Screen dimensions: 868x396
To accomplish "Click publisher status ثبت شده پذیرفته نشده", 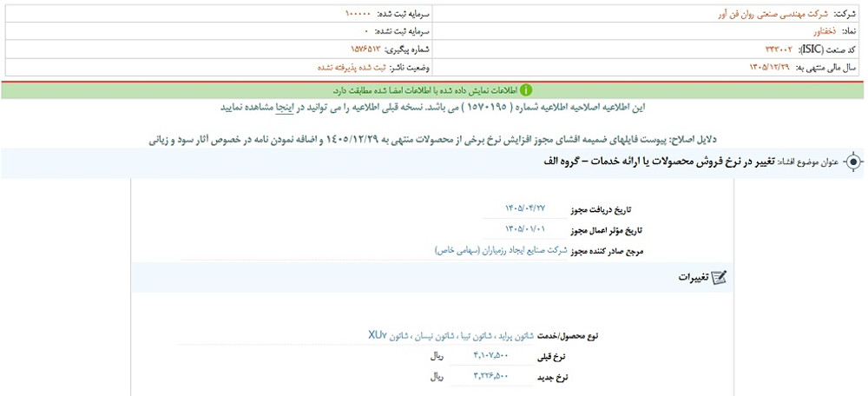I will [352, 68].
